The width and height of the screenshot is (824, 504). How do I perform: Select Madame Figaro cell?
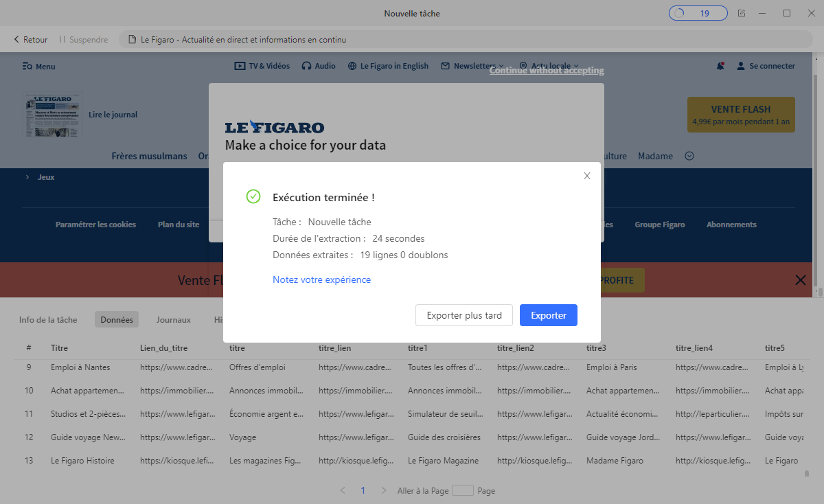[615, 461]
